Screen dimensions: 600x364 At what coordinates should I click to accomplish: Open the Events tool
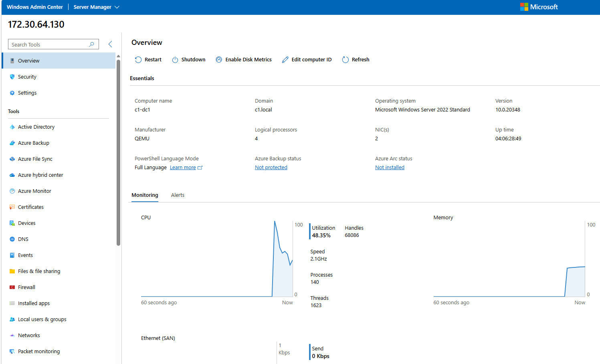25,255
